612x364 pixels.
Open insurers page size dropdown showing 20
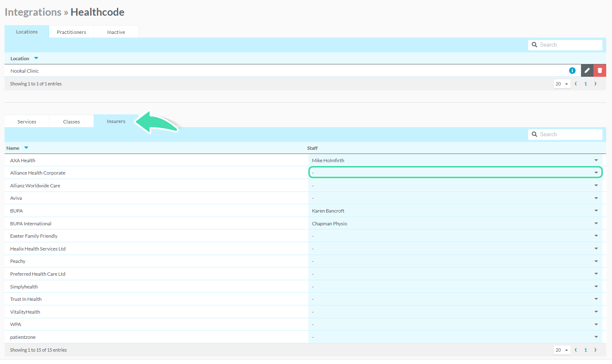coord(562,350)
